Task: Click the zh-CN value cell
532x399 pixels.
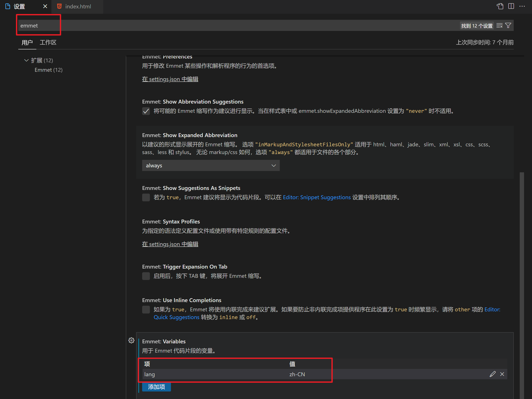Action: tap(297, 374)
